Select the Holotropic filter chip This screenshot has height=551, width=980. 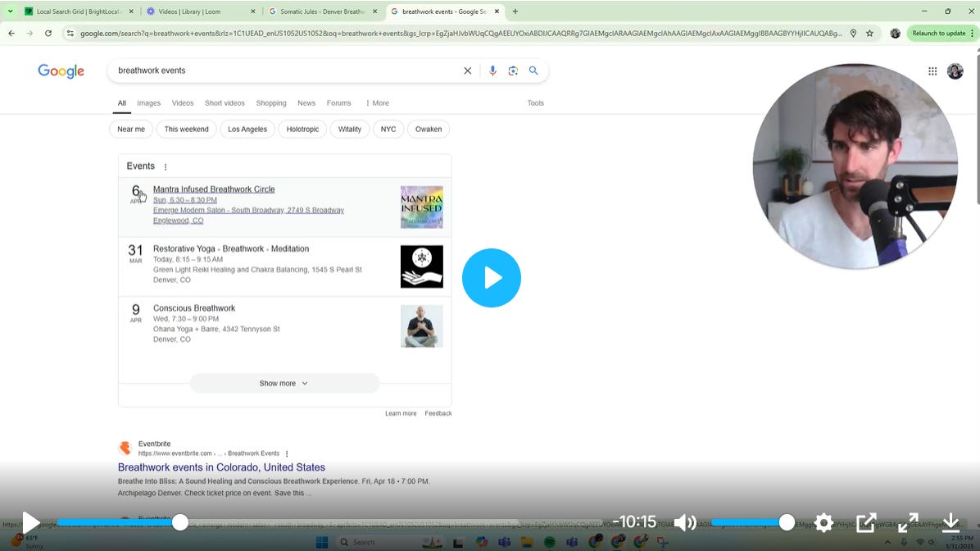[x=302, y=130]
